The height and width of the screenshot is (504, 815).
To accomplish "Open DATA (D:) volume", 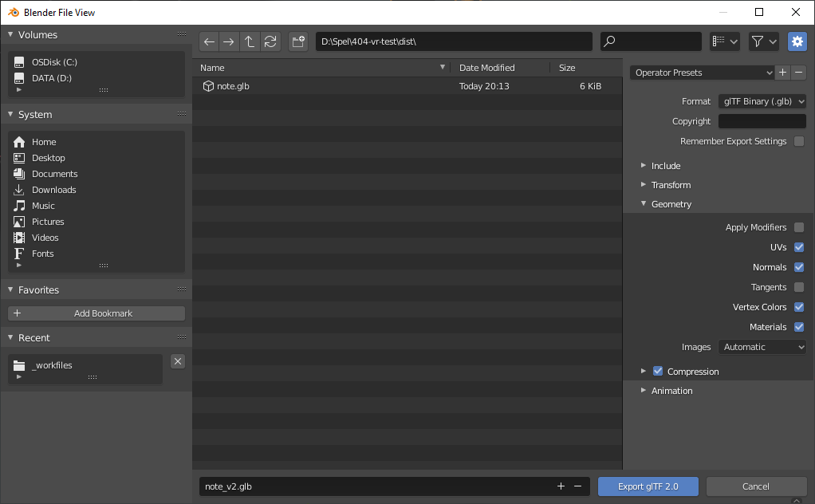I will coord(96,78).
